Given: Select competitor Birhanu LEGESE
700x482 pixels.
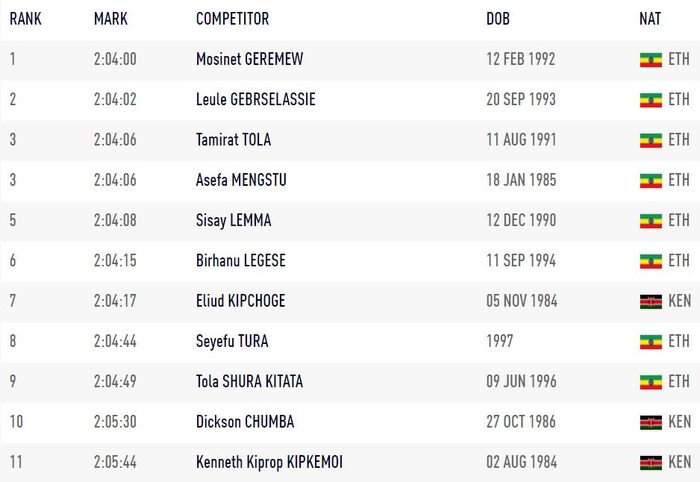Looking at the screenshot, I should tap(240, 260).
